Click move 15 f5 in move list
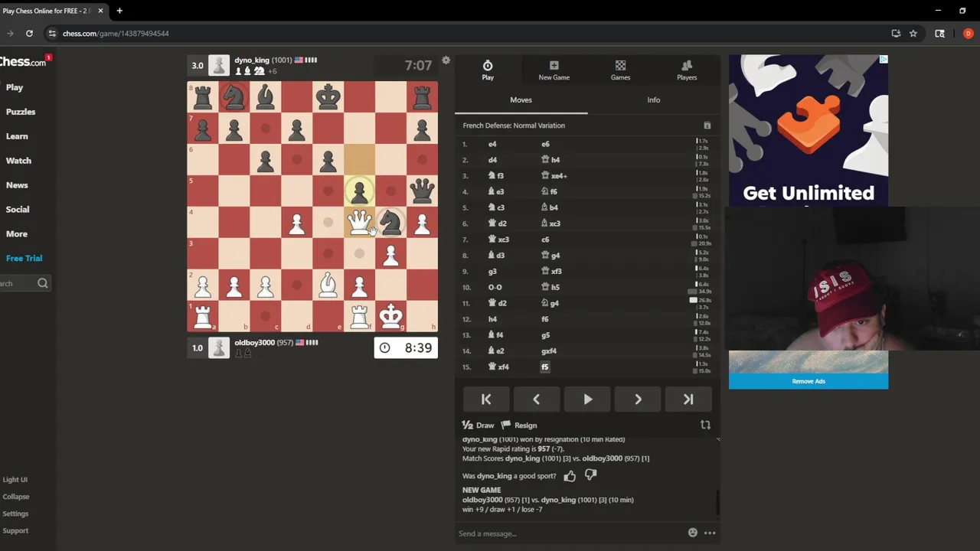 pos(545,367)
